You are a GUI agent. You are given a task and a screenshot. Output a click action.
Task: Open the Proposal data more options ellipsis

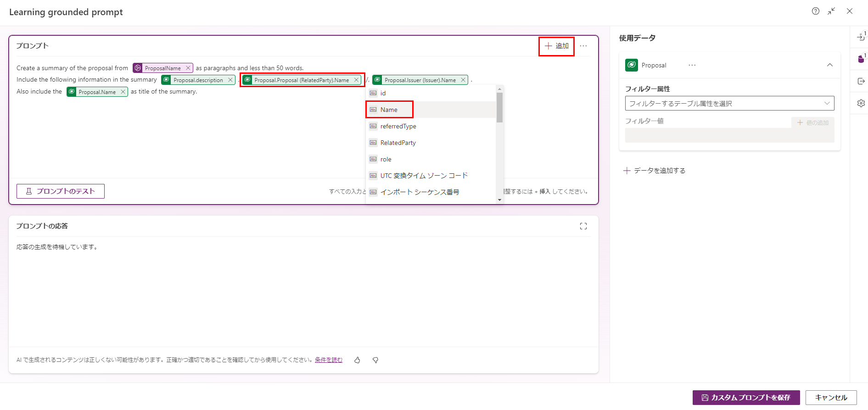[x=692, y=65]
